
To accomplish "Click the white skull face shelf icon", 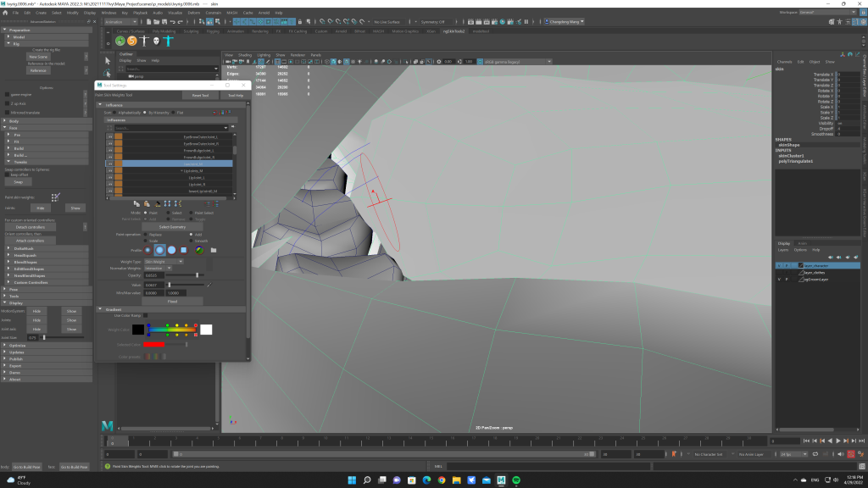I will coord(156,40).
